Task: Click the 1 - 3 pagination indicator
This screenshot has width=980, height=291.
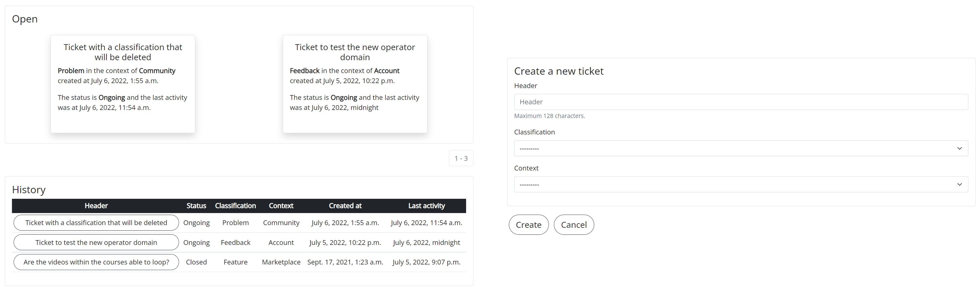Action: (x=461, y=158)
